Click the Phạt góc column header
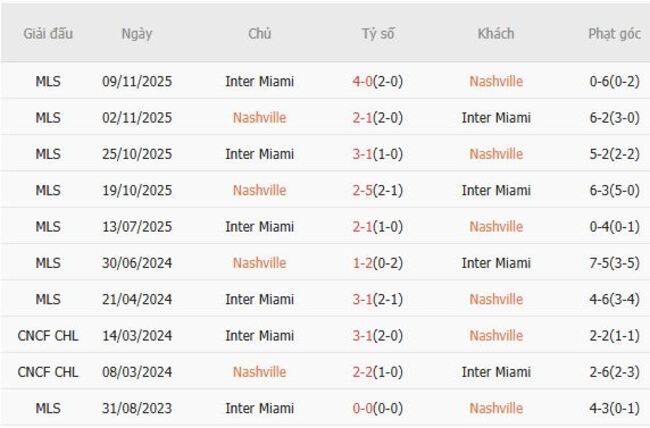The width and height of the screenshot is (650, 428). pyautogui.click(x=614, y=34)
